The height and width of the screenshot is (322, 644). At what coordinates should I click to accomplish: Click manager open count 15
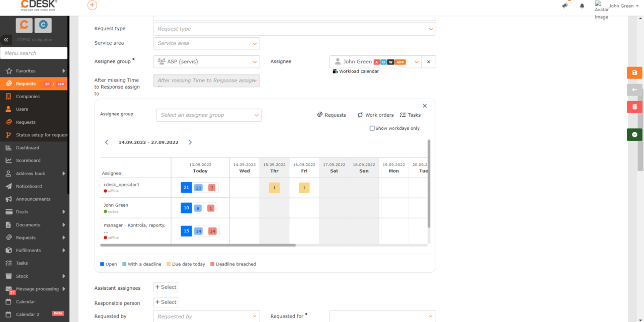point(186,231)
